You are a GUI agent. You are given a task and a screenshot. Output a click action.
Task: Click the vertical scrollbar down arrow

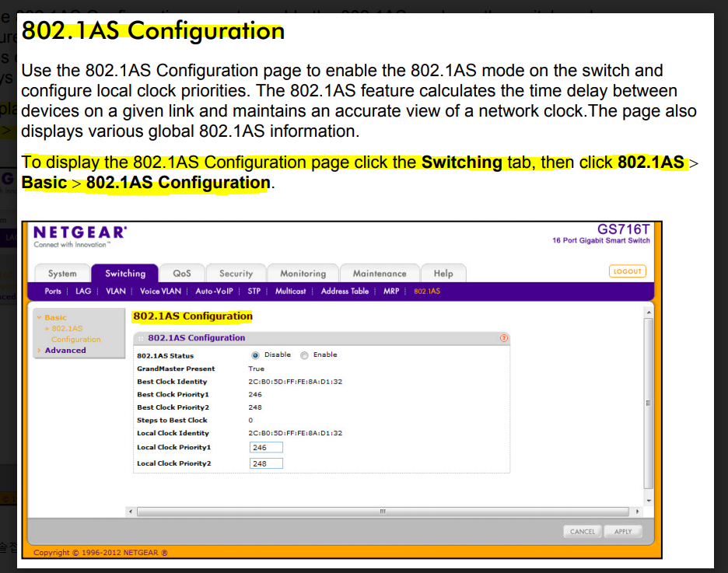click(649, 501)
